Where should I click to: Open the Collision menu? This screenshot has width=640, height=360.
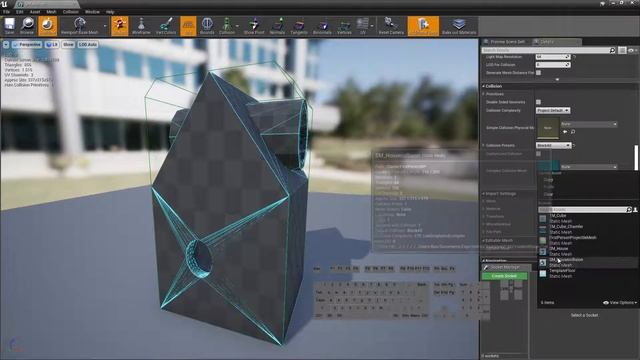point(70,12)
